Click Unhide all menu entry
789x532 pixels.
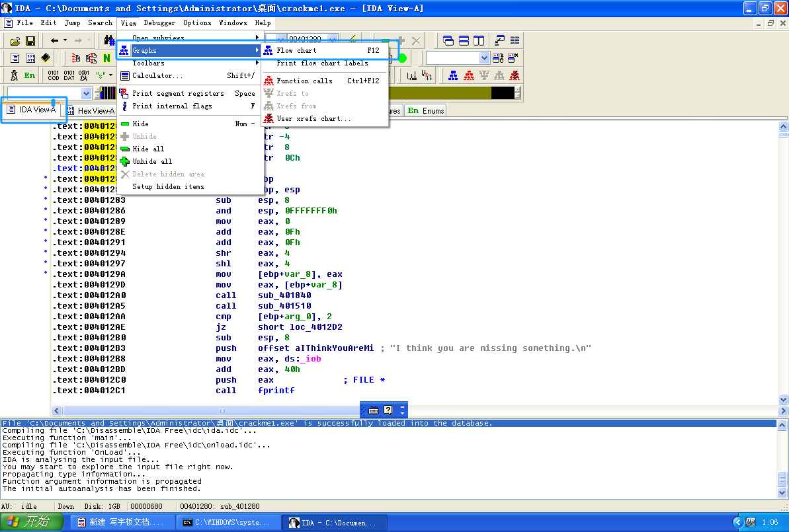[190, 161]
